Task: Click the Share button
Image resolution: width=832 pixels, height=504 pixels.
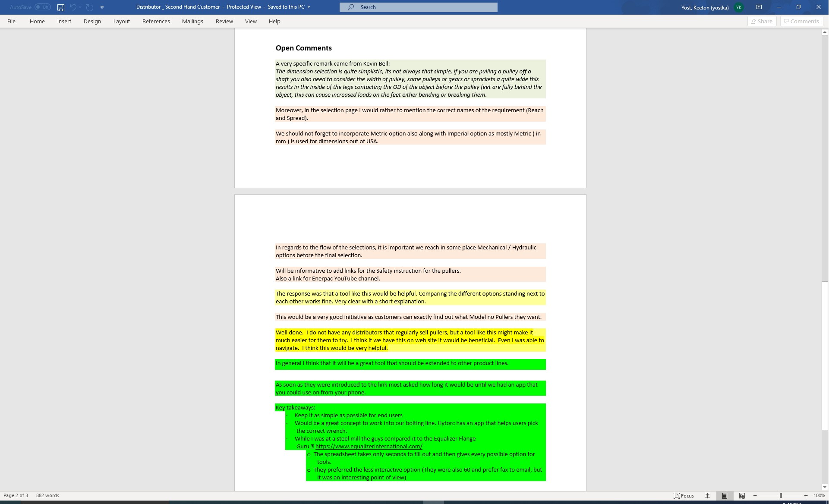Action: pos(762,21)
